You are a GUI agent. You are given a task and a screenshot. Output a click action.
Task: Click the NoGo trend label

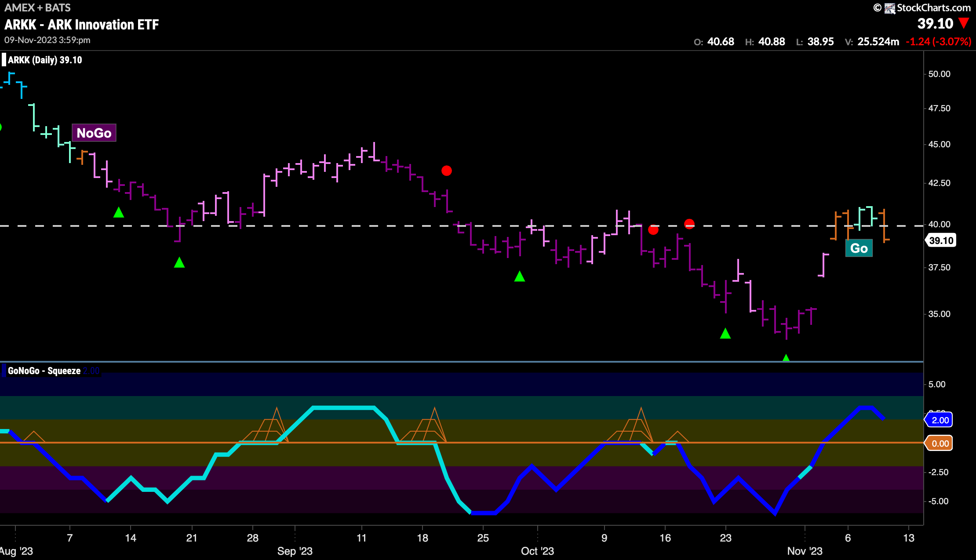pyautogui.click(x=94, y=133)
